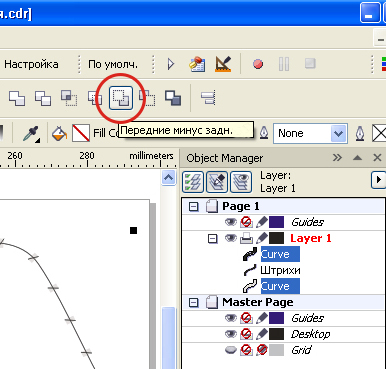Screen dimensions: 386x369
Task: Click the Back minus Front icon
Action: [147, 98]
